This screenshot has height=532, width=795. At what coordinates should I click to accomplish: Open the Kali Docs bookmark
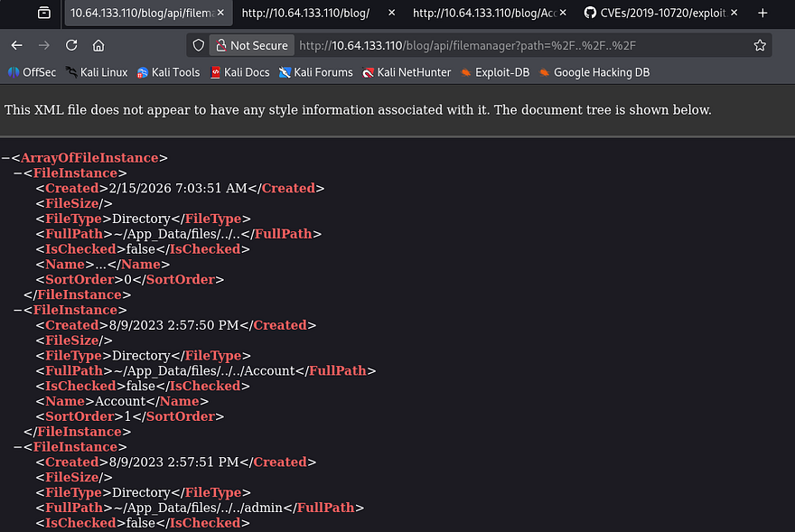point(239,72)
